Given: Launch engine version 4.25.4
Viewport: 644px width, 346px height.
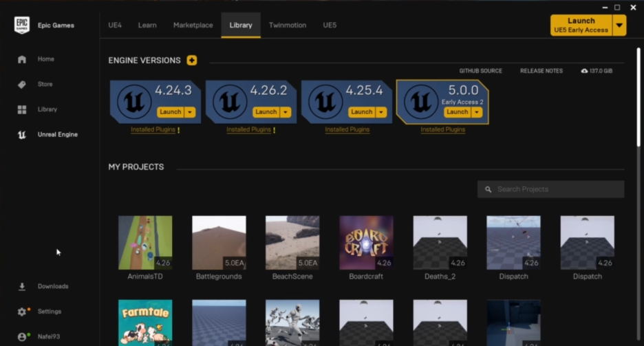Looking at the screenshot, I should click(x=362, y=112).
